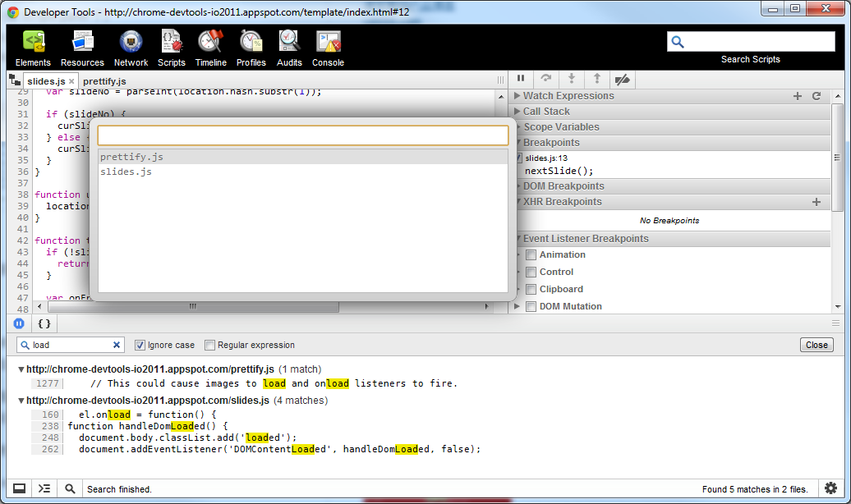Image resolution: width=851 pixels, height=504 pixels.
Task: Click the Search Scripts magnifier icon
Action: 678,42
